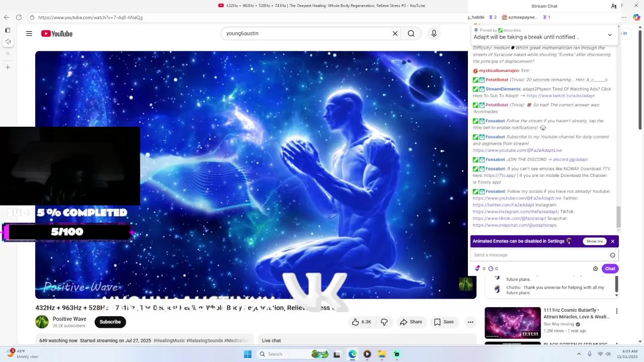
Task: Open the snapchat.com/@adaptsnaps link
Action: 515,225
